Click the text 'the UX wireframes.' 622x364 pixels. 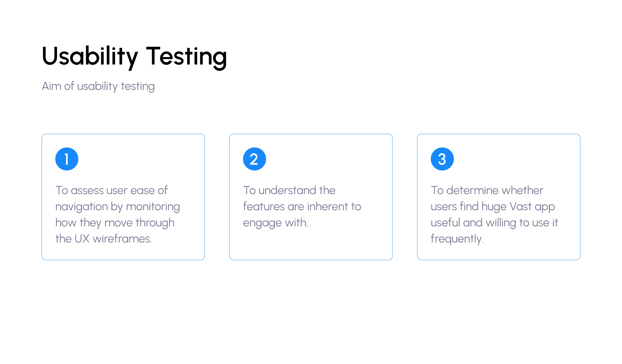[x=104, y=239]
